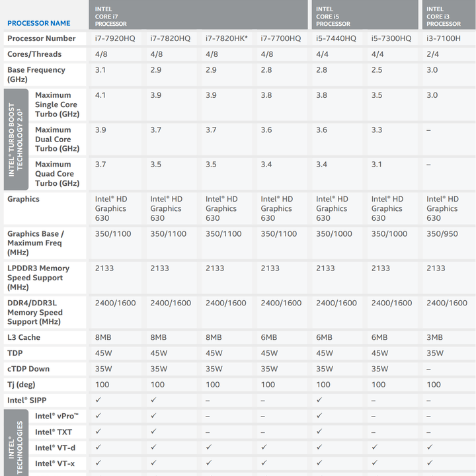Click the 350/950 graphics frequency cell

pyautogui.click(x=442, y=234)
